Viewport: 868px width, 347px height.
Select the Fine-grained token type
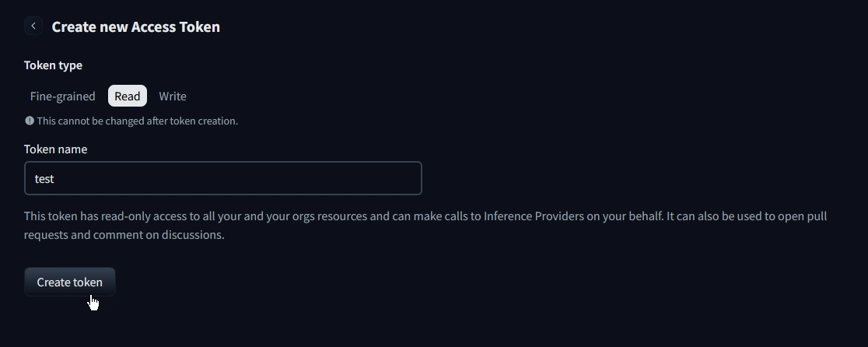[x=62, y=96]
